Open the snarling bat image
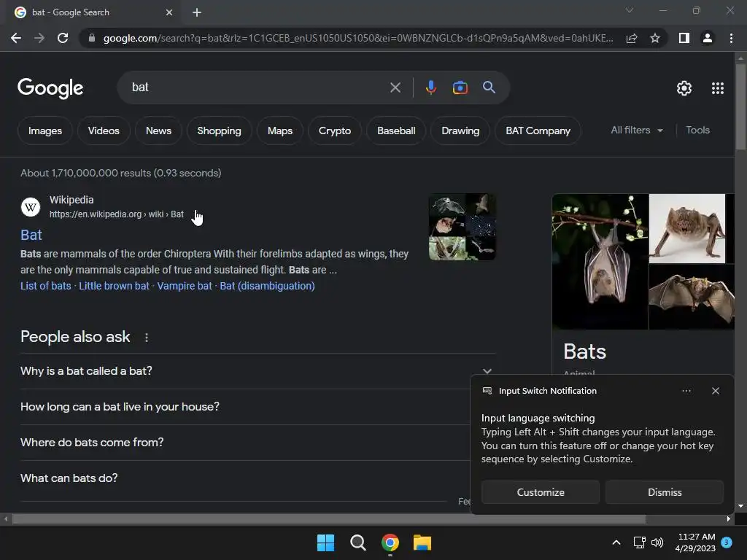The height and width of the screenshot is (560, 747). 686,228
